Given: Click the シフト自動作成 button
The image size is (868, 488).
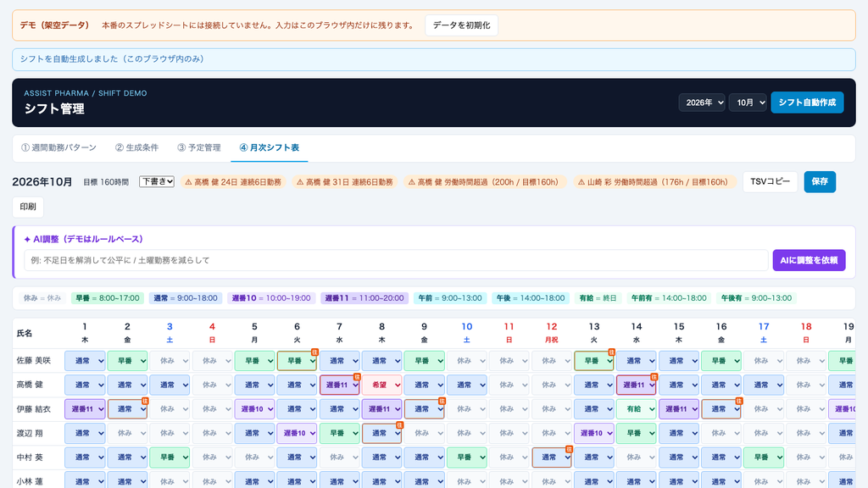Looking at the screenshot, I should tap(807, 103).
